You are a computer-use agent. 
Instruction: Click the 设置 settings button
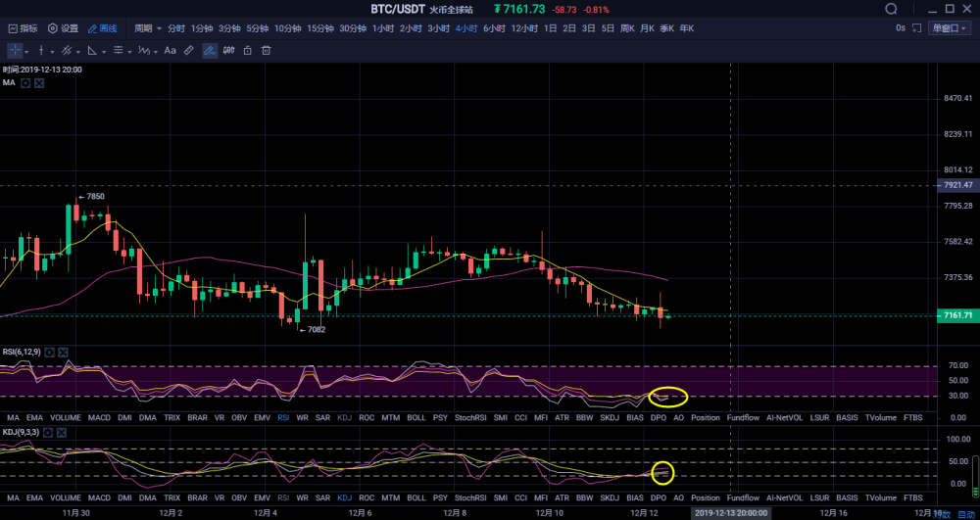63,28
